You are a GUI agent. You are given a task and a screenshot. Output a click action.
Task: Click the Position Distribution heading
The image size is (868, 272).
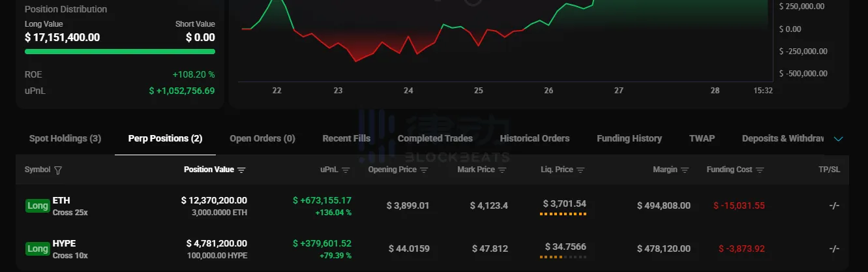pyautogui.click(x=66, y=9)
